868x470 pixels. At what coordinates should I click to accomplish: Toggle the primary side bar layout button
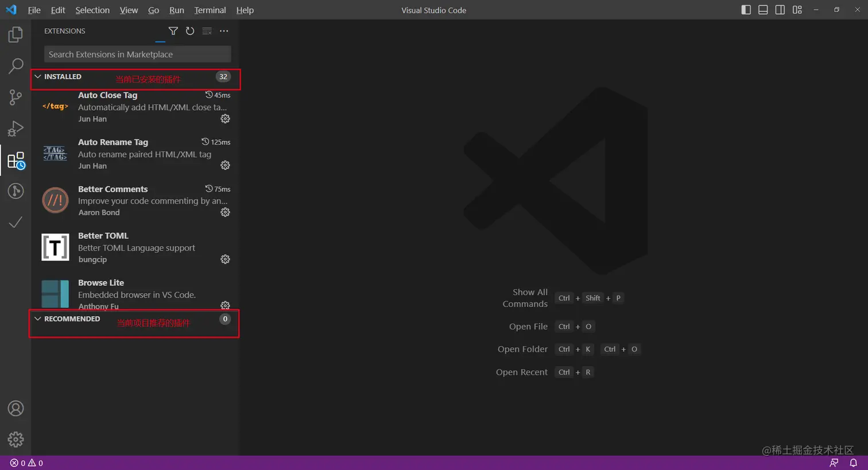click(x=746, y=10)
